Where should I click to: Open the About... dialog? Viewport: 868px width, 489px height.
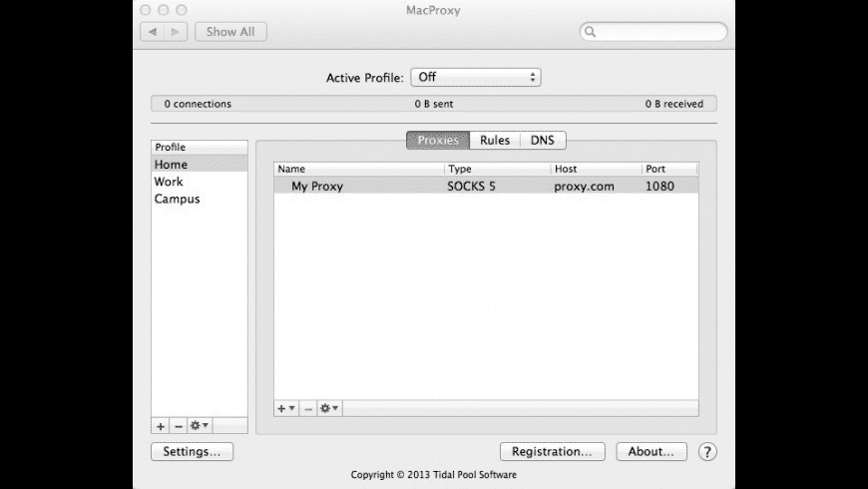click(651, 452)
